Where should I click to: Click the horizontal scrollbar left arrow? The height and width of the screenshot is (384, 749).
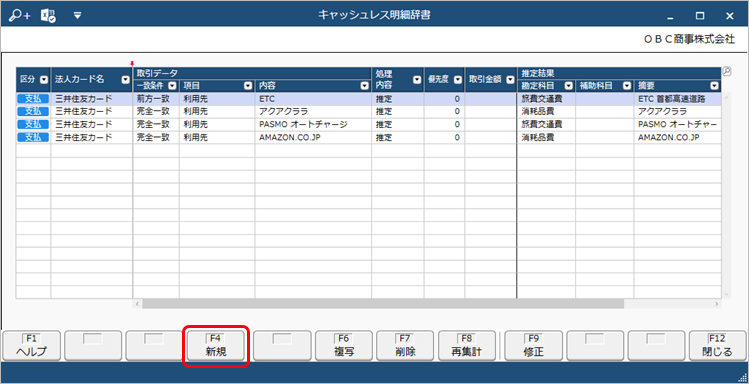[x=137, y=304]
